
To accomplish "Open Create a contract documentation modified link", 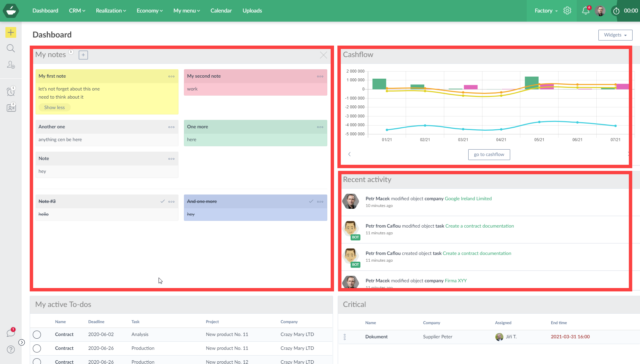I will [479, 226].
